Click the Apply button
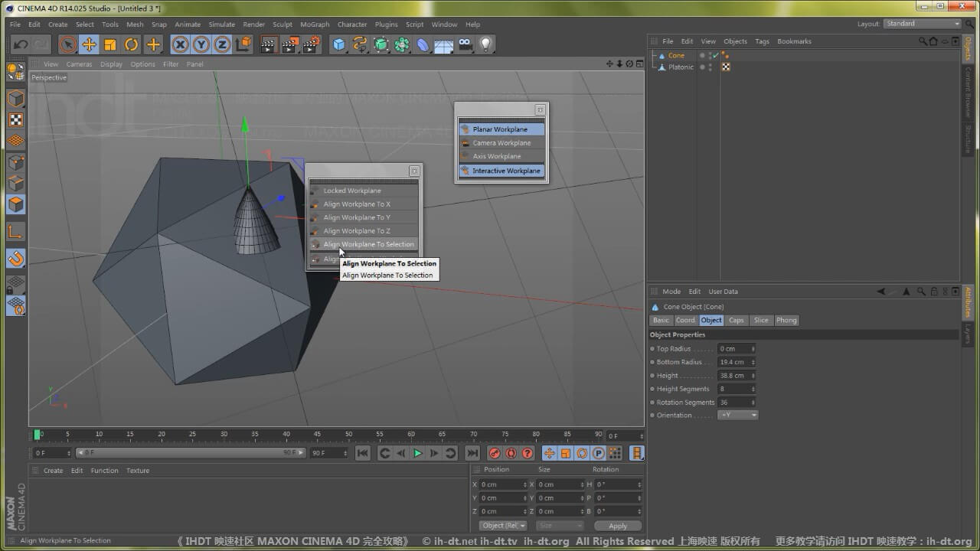Image resolution: width=980 pixels, height=551 pixels. (617, 526)
